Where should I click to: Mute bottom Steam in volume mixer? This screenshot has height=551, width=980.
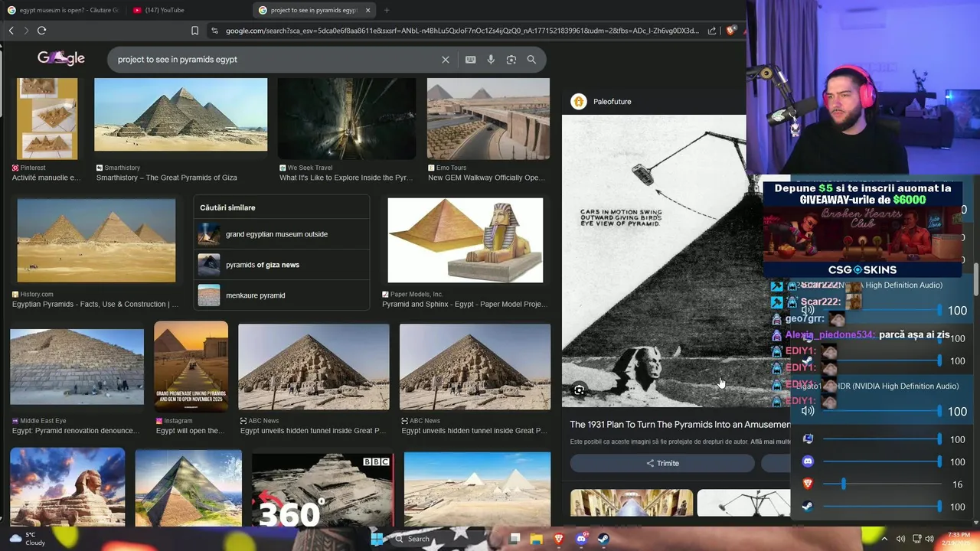click(808, 506)
